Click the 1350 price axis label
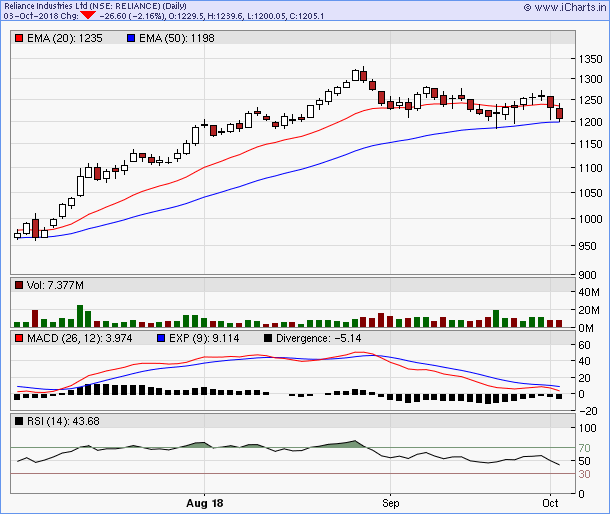610x514 pixels. [591, 59]
